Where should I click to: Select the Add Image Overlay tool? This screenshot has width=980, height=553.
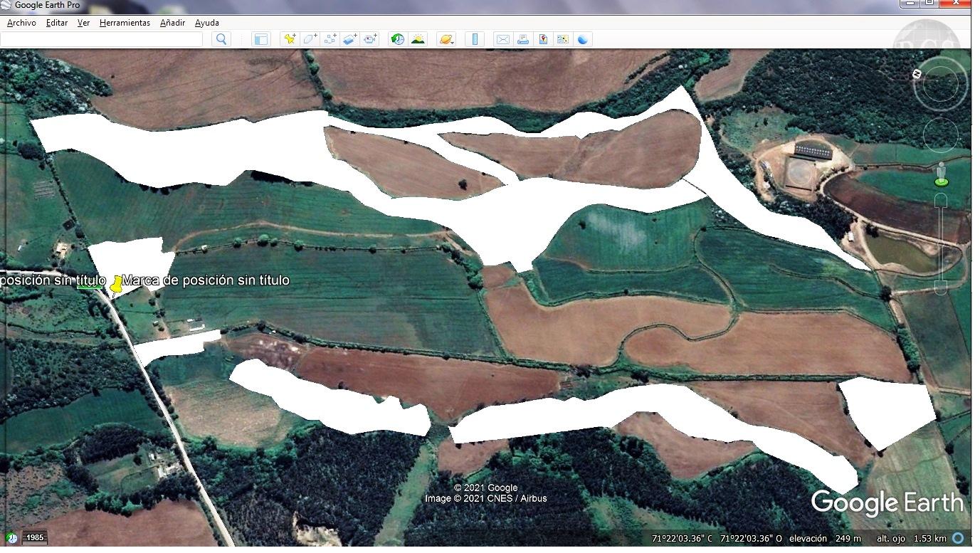click(349, 39)
